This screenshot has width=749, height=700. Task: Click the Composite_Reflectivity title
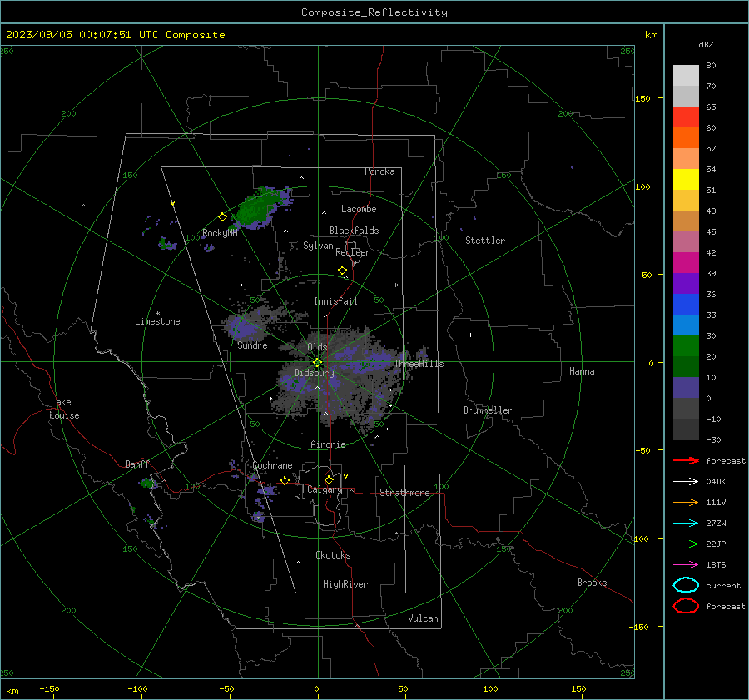tap(374, 12)
